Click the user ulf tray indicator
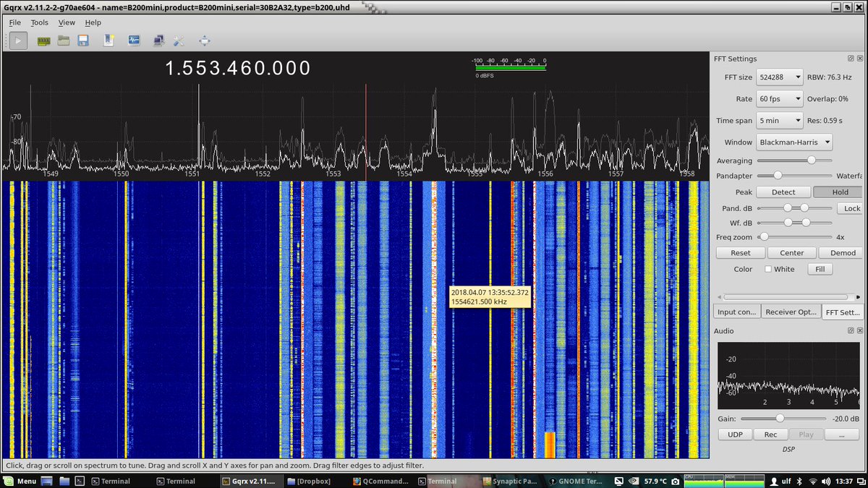This screenshot has width=868, height=488. click(780, 481)
